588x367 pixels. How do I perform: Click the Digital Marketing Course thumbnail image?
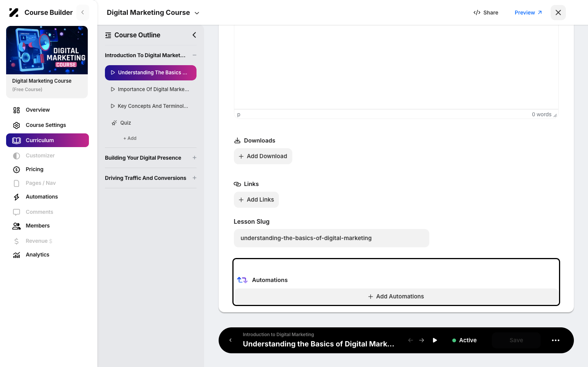[x=47, y=50]
